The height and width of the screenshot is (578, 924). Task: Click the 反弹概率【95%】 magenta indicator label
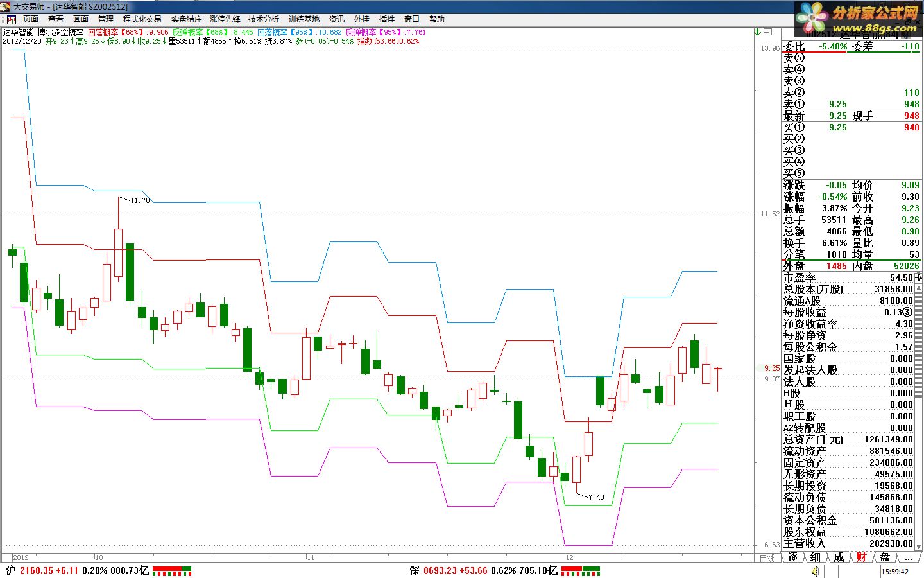(375, 32)
